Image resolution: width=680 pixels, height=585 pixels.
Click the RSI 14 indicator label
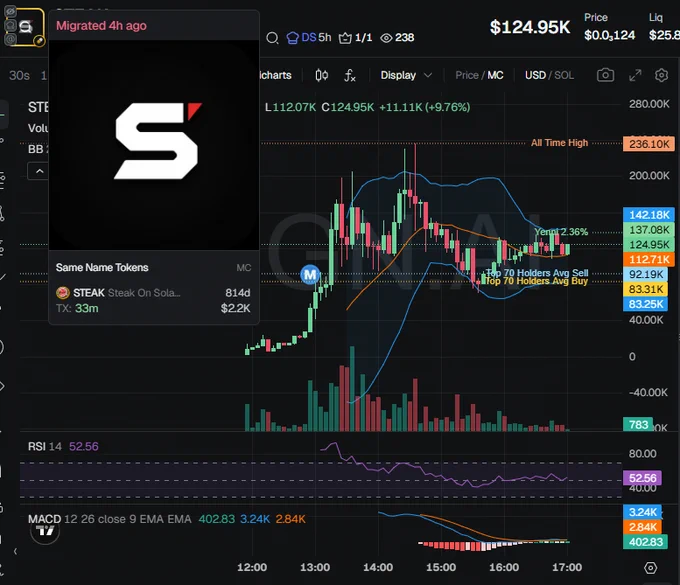click(x=45, y=446)
